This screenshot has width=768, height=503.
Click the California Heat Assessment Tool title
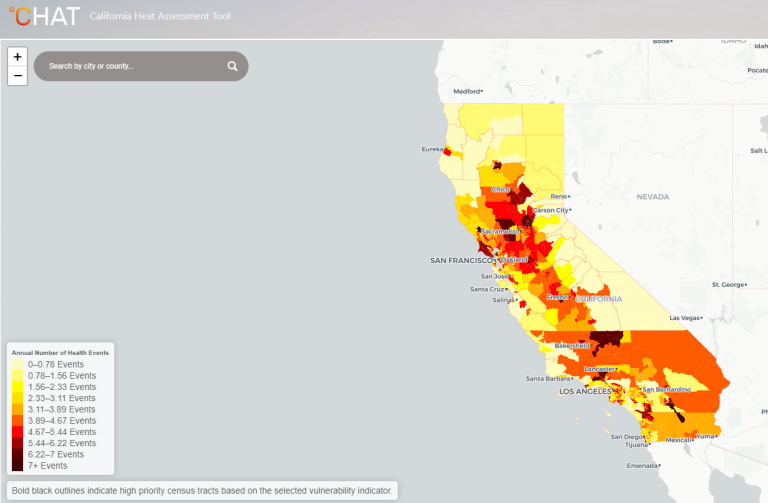pos(160,16)
